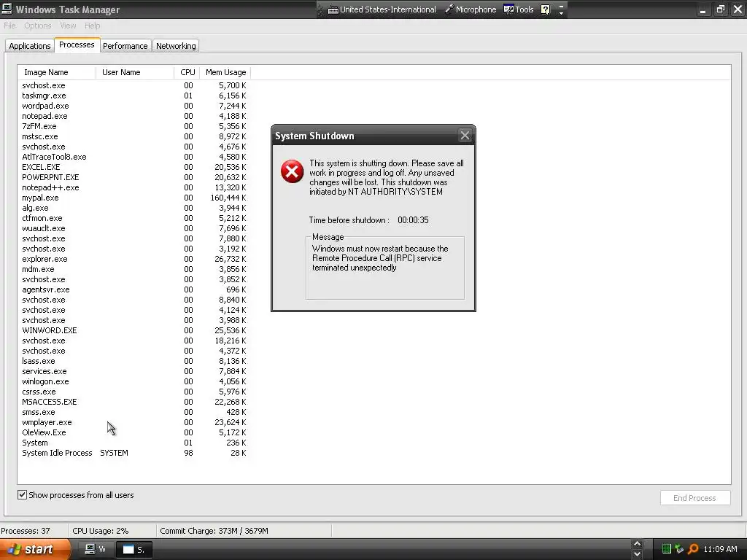Click the 11:09 AM clock
The height and width of the screenshot is (560, 747).
tap(720, 549)
